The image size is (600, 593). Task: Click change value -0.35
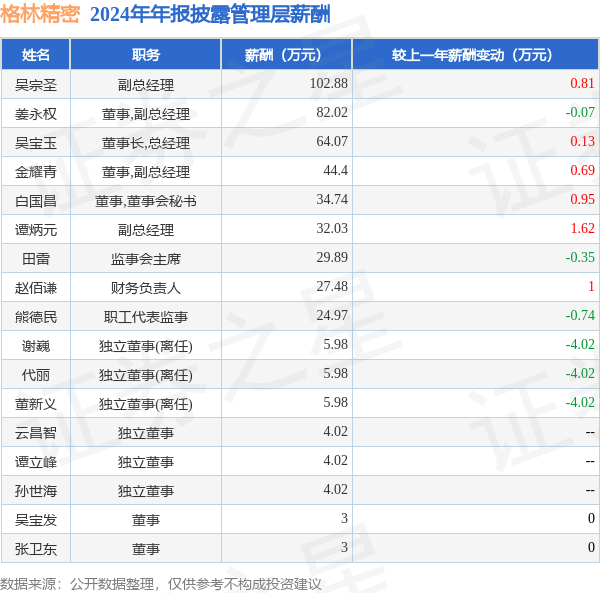tap(580, 257)
